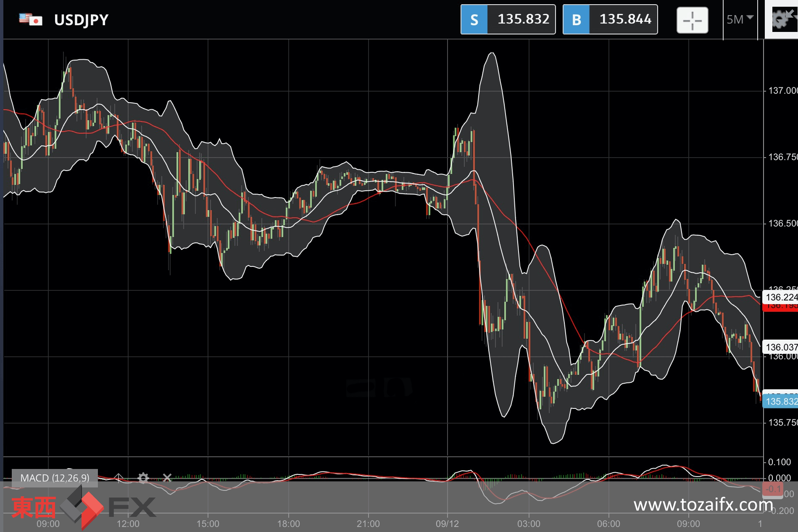The image size is (798, 532).
Task: Click the sell price 135.832 in the header
Action: (x=523, y=19)
